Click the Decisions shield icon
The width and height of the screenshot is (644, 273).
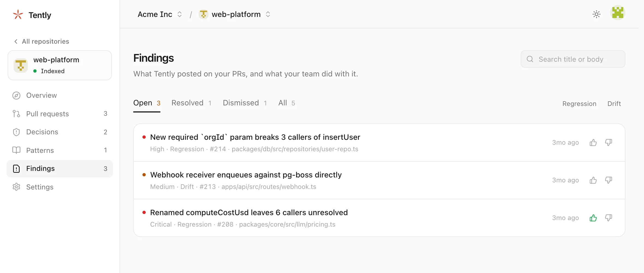[x=16, y=132]
